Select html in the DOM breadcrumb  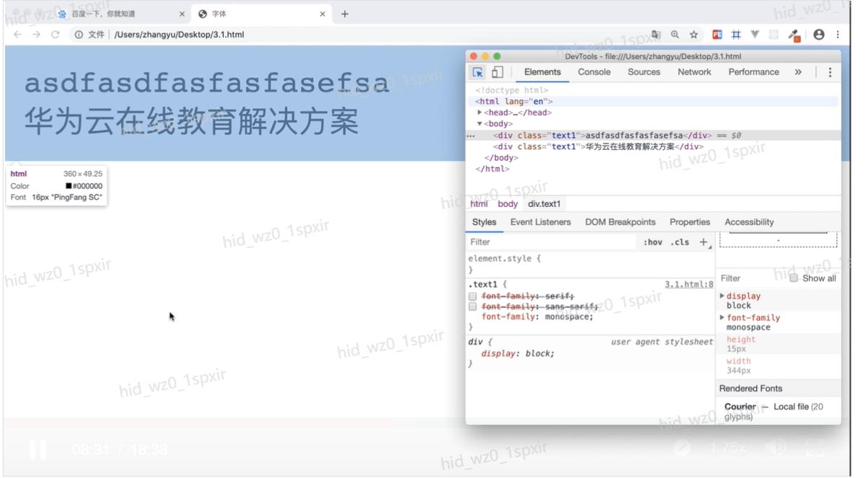click(479, 204)
